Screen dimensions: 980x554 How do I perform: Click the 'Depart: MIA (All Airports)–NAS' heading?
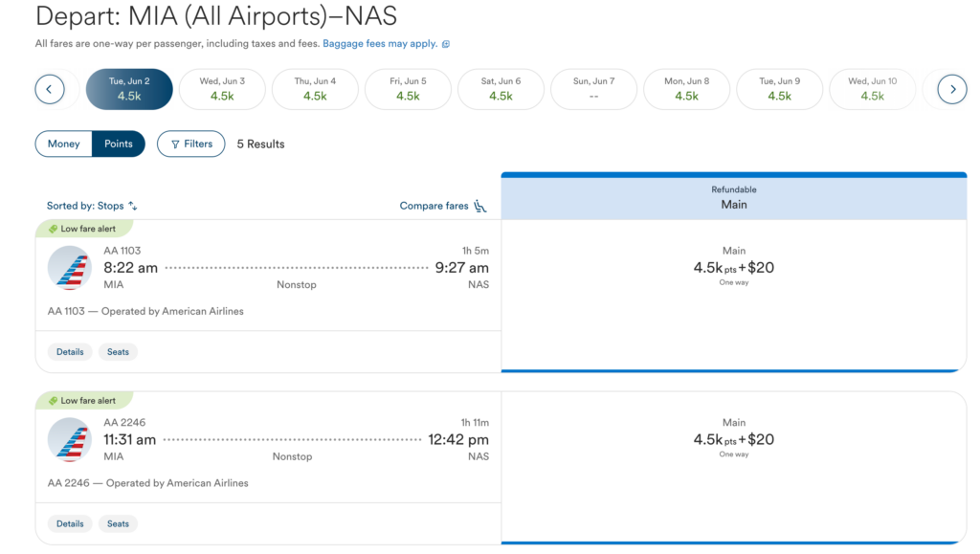[216, 15]
